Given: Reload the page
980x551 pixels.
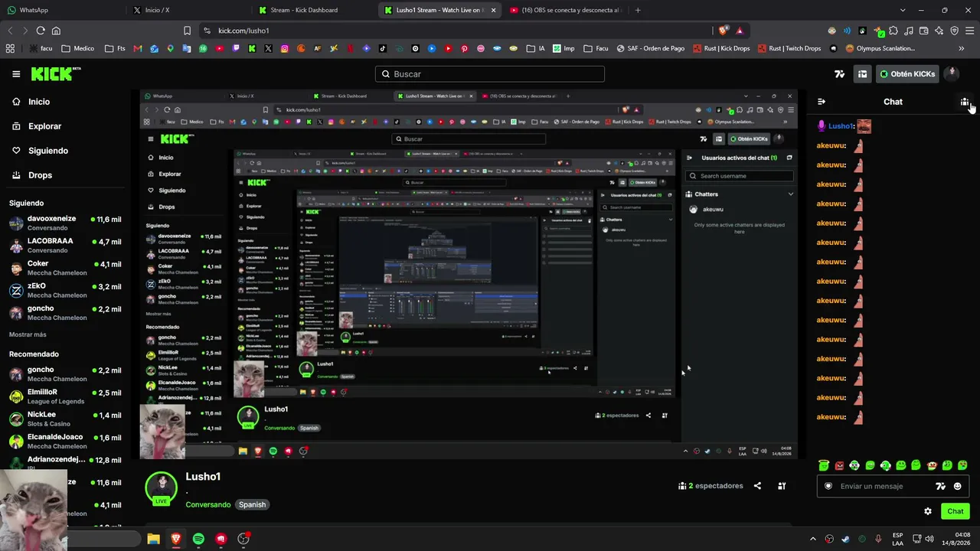Looking at the screenshot, I should click(41, 31).
